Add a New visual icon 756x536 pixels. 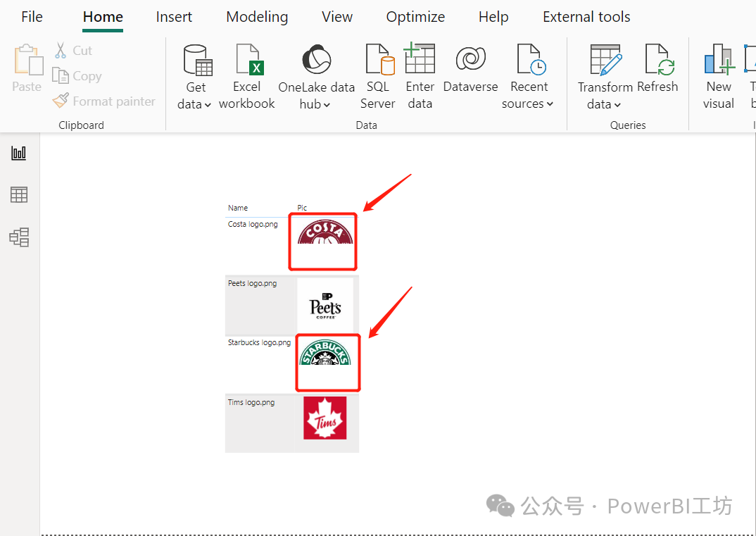pos(719,59)
